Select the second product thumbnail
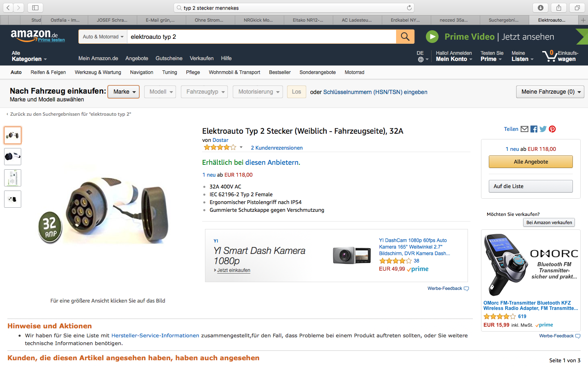This screenshot has height=368, width=588. pyautogui.click(x=13, y=157)
